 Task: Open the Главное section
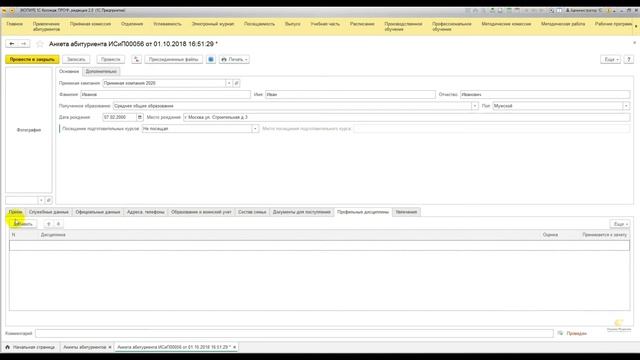14,24
